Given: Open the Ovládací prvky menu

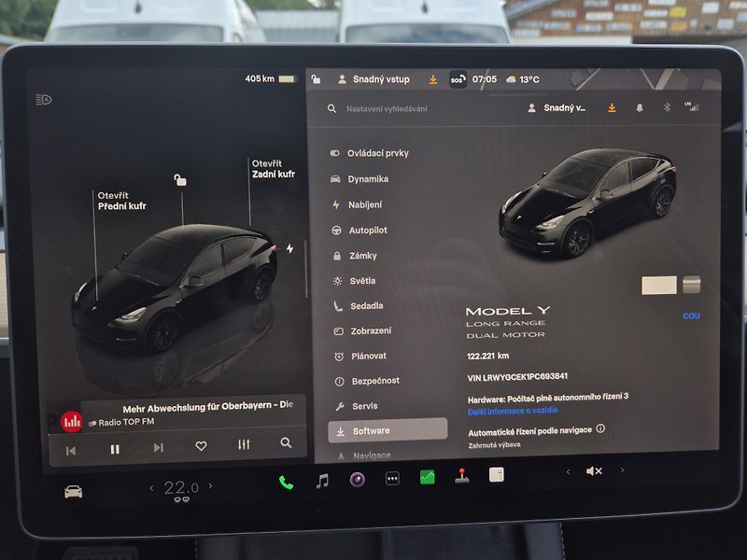Looking at the screenshot, I should pyautogui.click(x=369, y=153).
